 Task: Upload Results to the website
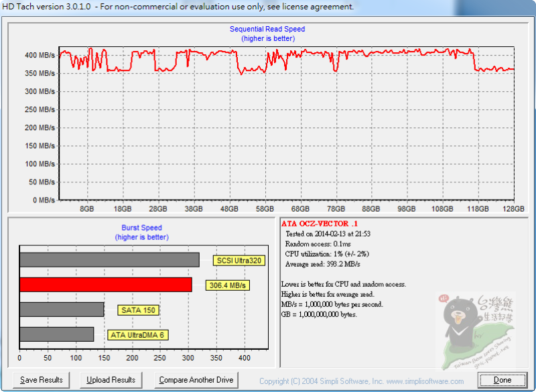tap(111, 380)
